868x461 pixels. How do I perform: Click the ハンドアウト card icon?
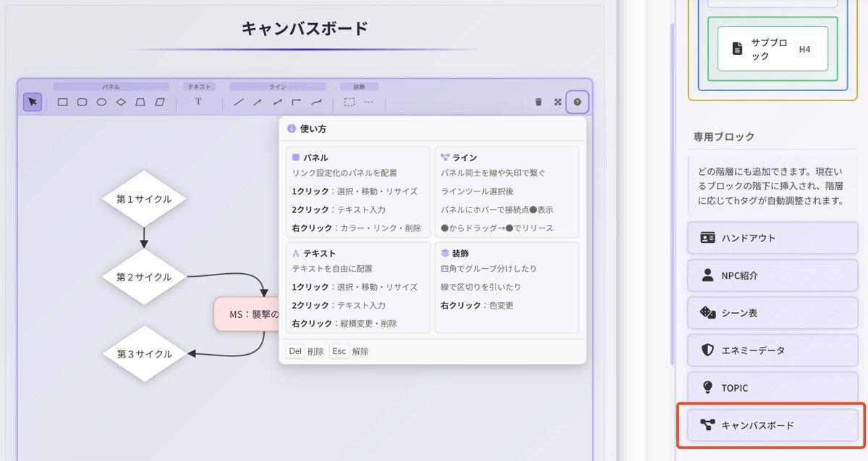click(707, 238)
